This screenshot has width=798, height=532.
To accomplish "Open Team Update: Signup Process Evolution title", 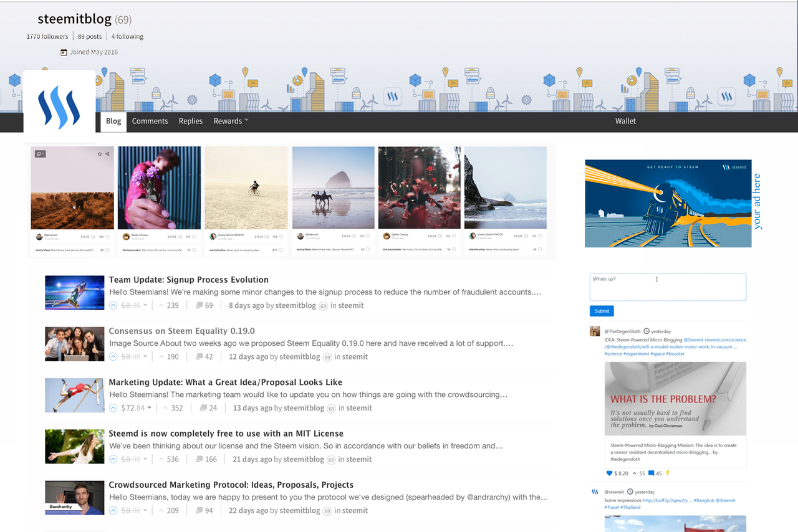I will (x=189, y=280).
